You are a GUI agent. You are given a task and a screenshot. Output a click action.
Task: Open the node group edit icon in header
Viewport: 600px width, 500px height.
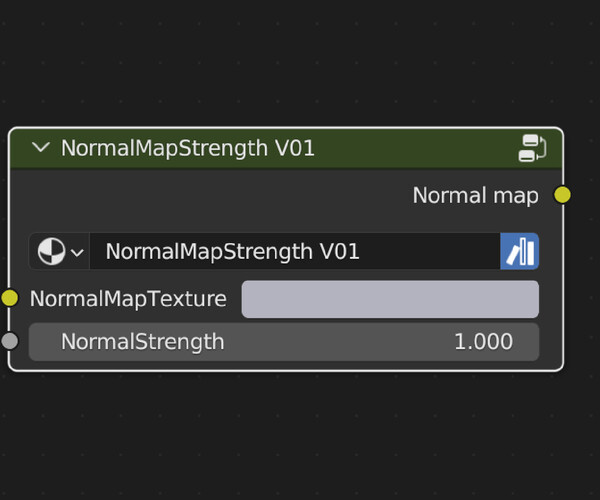click(x=532, y=148)
